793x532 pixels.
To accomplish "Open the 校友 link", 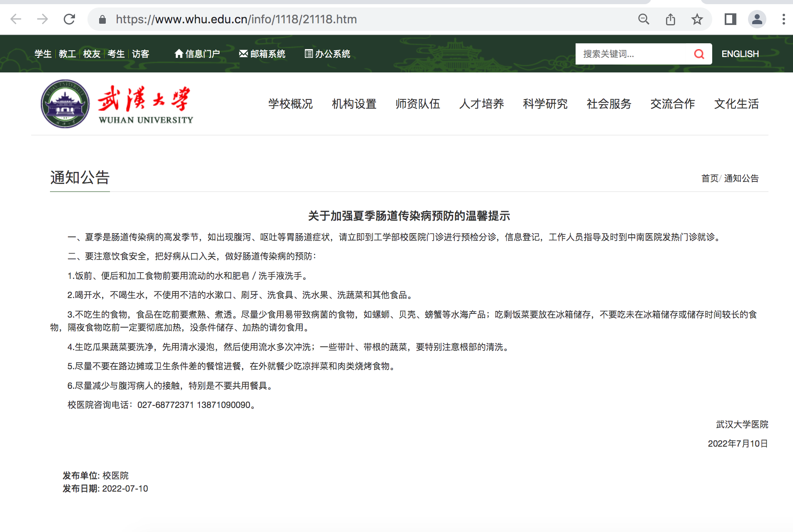I will point(92,54).
